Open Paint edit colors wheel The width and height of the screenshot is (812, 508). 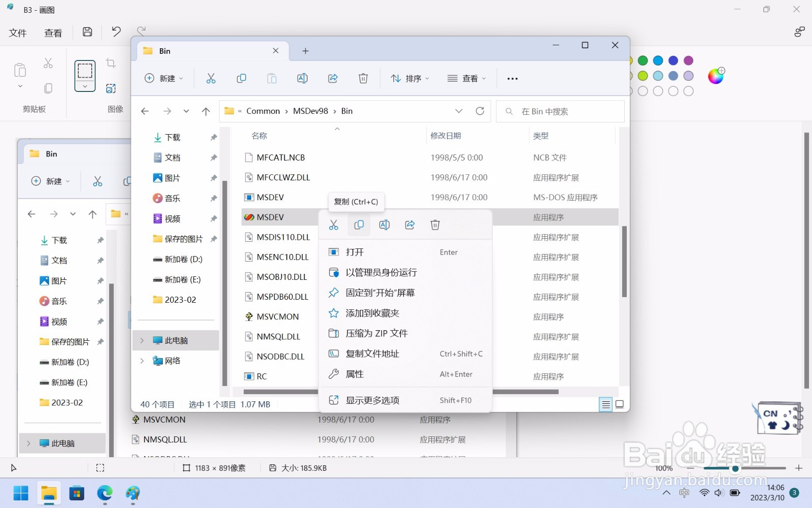click(716, 76)
